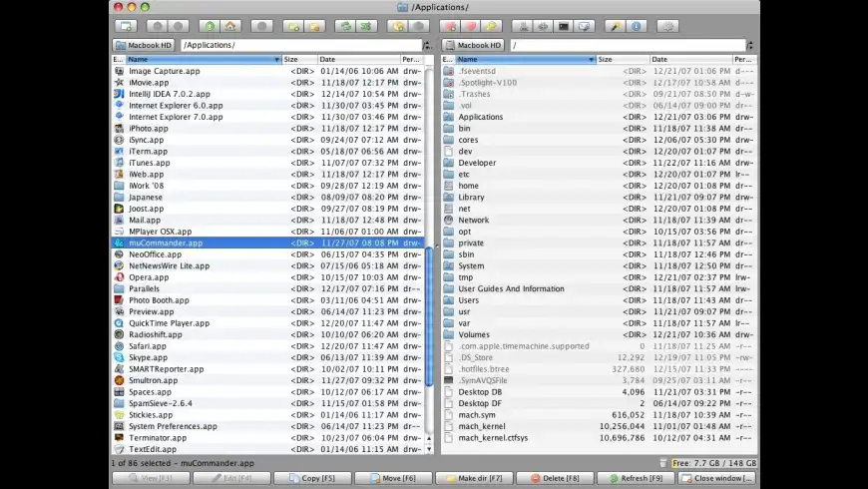This screenshot has width=868, height=489.
Task: Select IntelliJ IDEA 7.0.2.app row
Action: click(267, 94)
